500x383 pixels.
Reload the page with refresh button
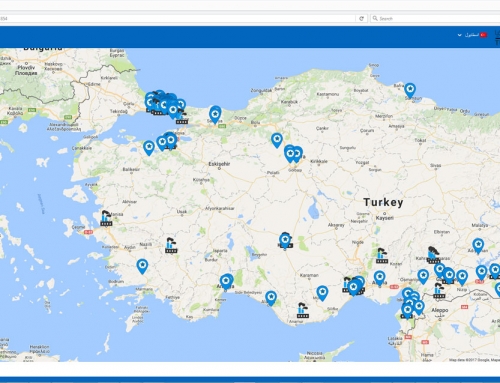click(361, 19)
